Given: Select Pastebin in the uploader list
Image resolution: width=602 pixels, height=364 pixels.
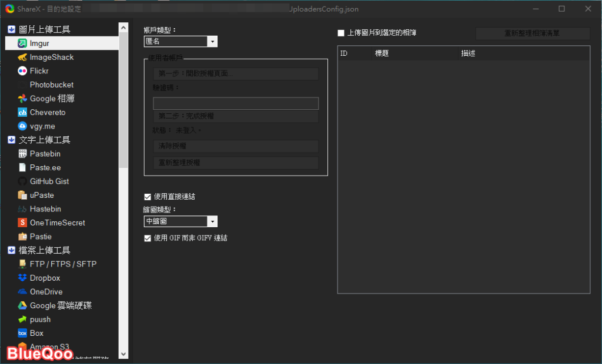Looking at the screenshot, I should (45, 154).
